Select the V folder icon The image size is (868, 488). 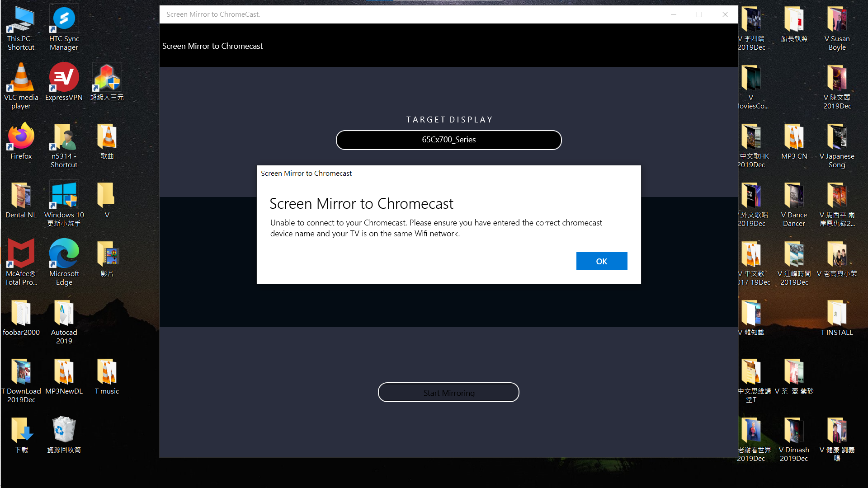(x=107, y=200)
